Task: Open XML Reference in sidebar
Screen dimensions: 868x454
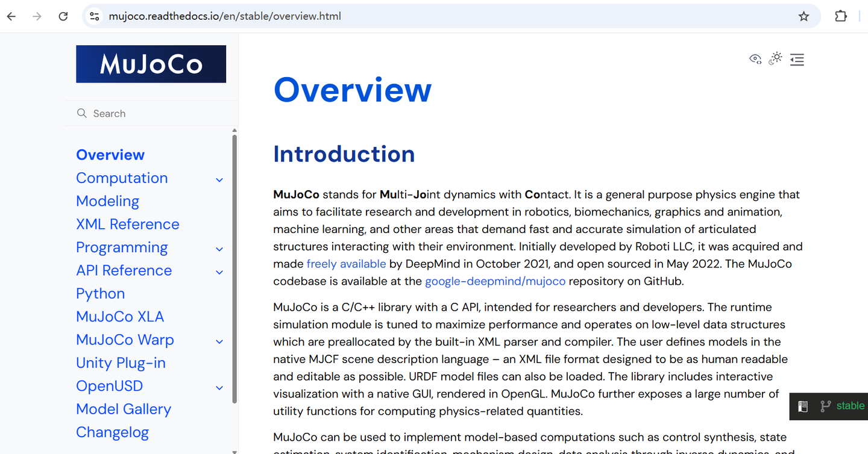Action: click(x=128, y=224)
